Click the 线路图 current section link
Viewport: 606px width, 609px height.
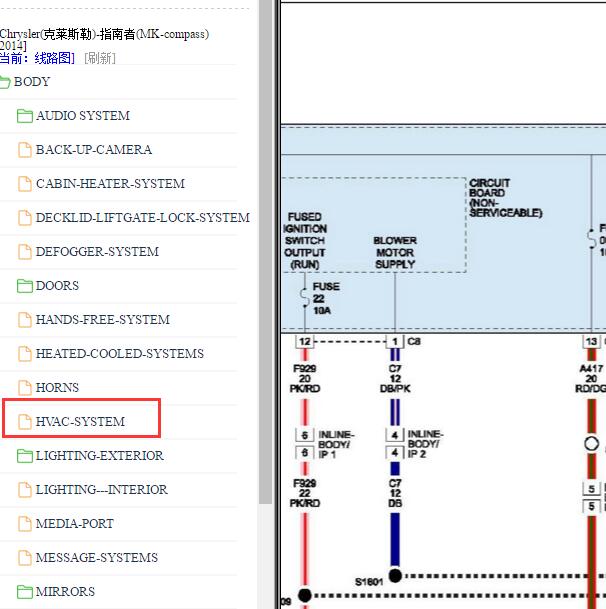pos(54,58)
